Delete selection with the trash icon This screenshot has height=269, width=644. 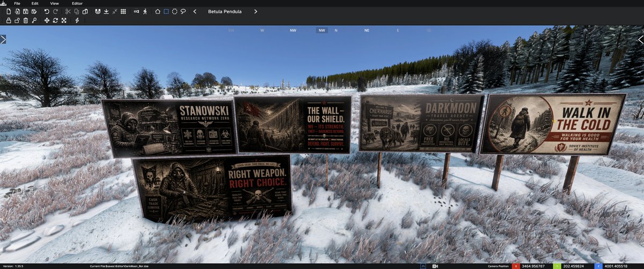26,20
